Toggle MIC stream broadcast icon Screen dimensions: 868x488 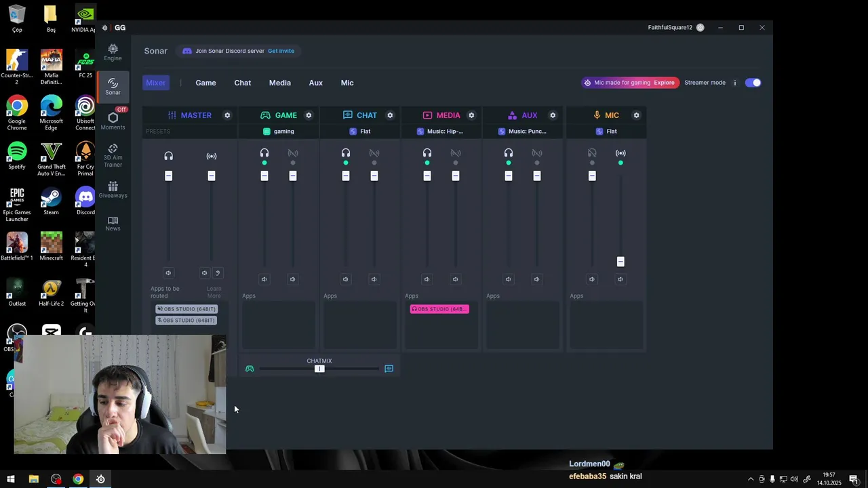point(620,153)
